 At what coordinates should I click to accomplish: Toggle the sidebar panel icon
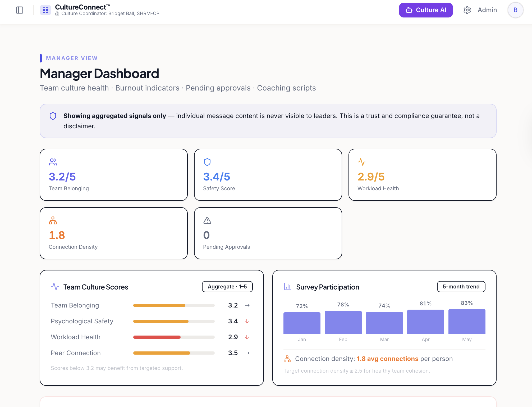[20, 10]
